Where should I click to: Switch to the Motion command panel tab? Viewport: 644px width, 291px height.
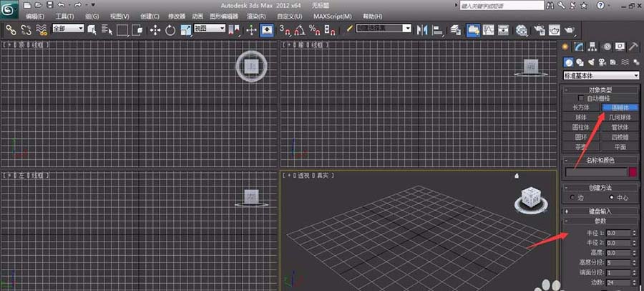coord(607,47)
